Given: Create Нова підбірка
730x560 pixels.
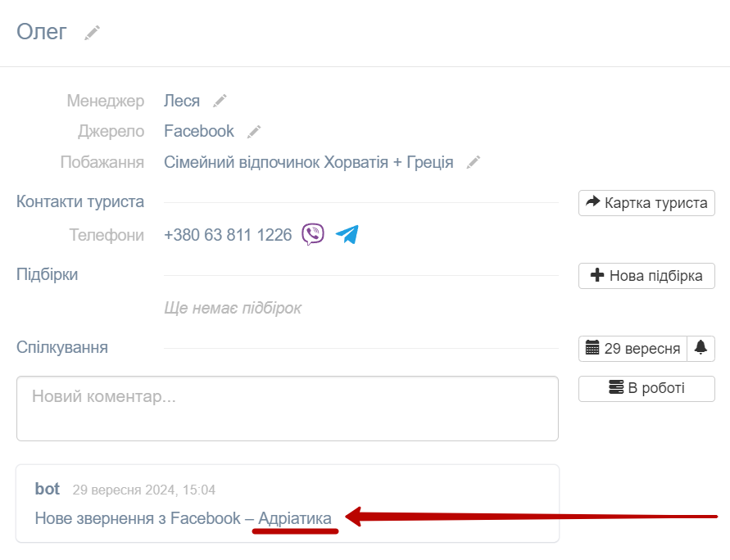Looking at the screenshot, I should (646, 276).
